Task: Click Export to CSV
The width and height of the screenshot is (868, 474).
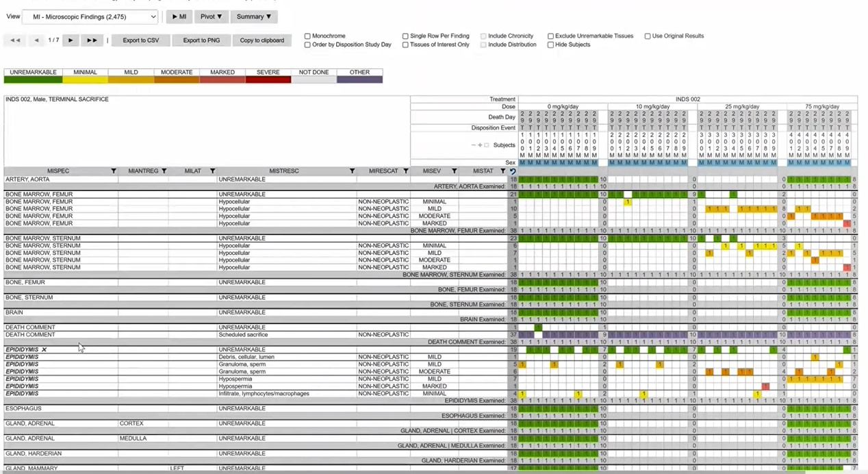Action: pyautogui.click(x=141, y=40)
